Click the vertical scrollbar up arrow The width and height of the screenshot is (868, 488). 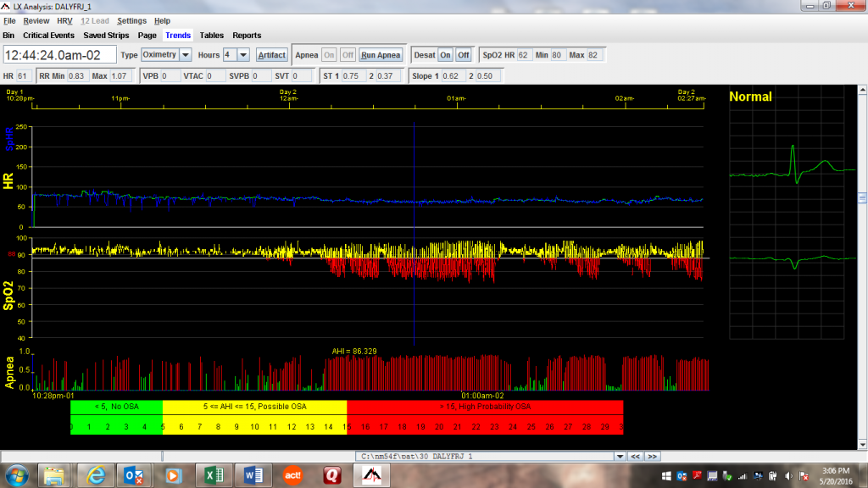click(862, 89)
